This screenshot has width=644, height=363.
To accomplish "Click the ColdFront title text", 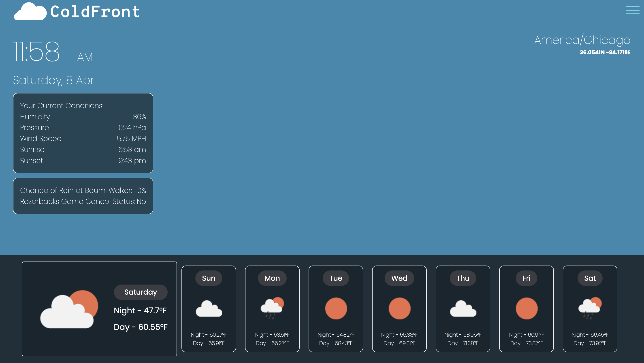I will pyautogui.click(x=95, y=11).
